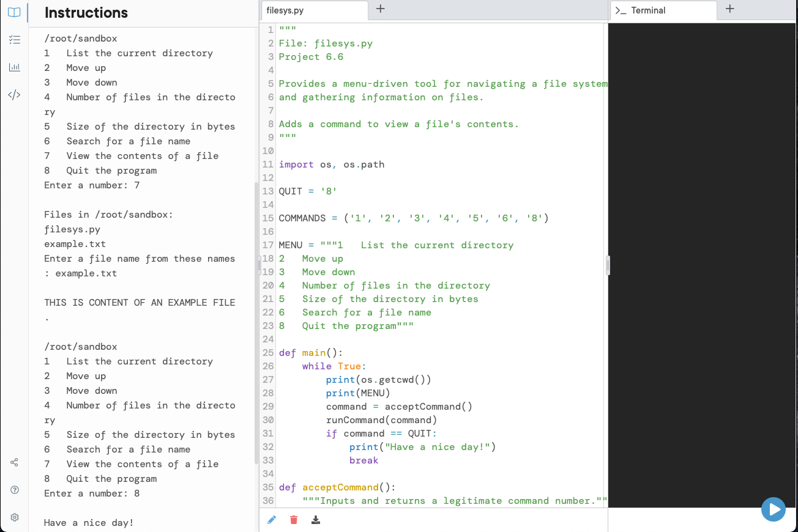Screen dimensions: 798x532
Task: Click 'print(MENU)' line in editor
Action: (358, 393)
